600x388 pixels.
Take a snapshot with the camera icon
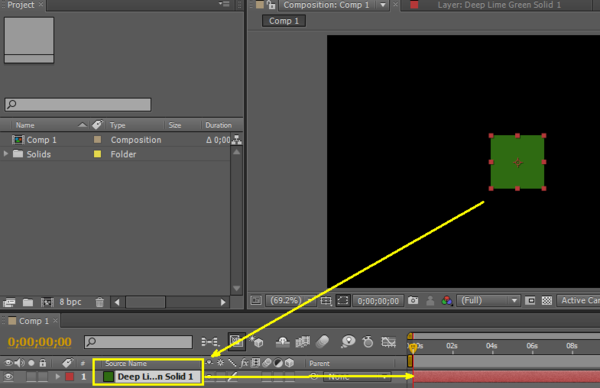[x=413, y=300]
